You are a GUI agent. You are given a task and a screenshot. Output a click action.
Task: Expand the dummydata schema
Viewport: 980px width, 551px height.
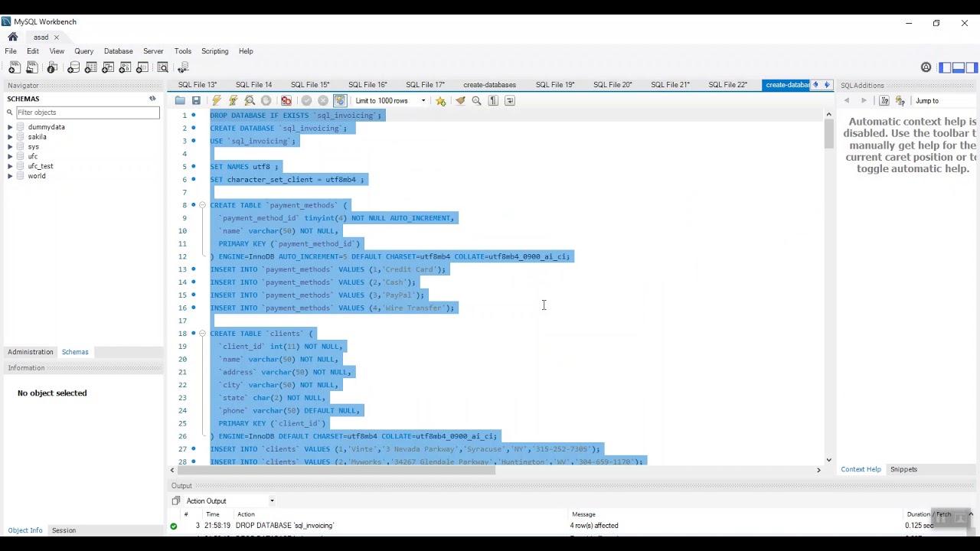pos(10,127)
